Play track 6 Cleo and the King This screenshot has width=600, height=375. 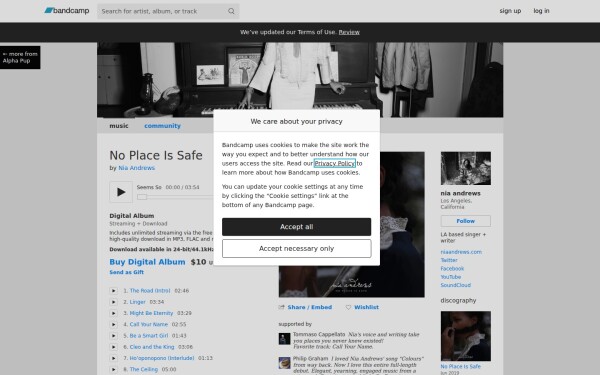tap(114, 347)
